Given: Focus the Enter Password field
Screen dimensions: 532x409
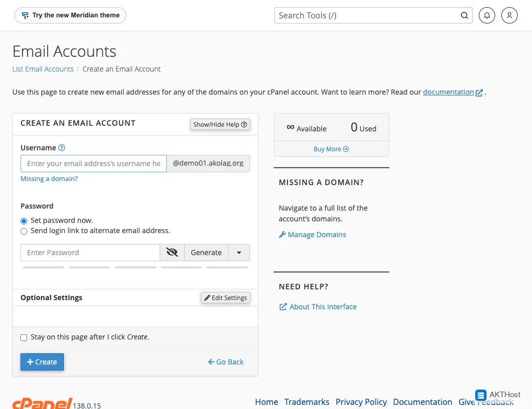Looking at the screenshot, I should (90, 253).
